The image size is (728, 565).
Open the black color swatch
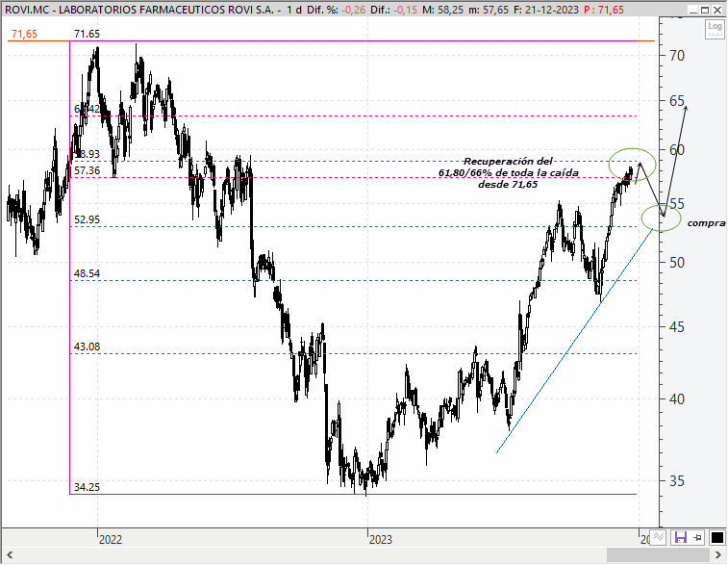tap(716, 538)
